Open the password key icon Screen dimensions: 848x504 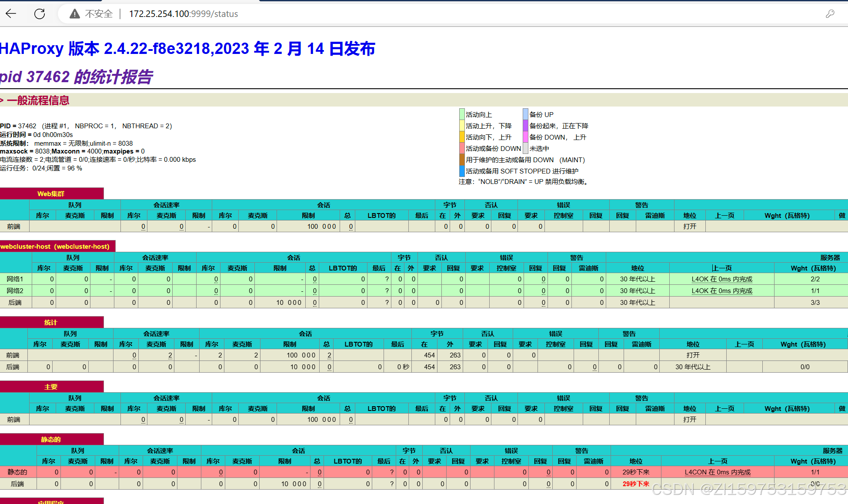tap(830, 14)
